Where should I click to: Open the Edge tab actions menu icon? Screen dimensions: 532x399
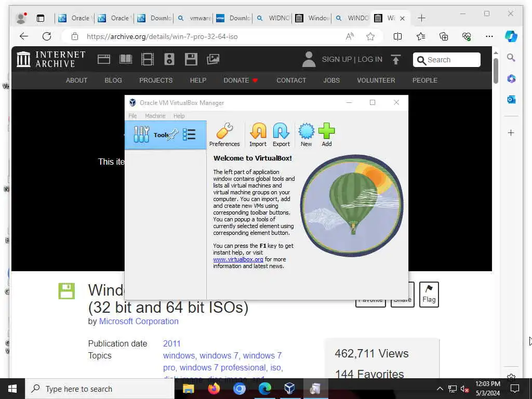[41, 18]
